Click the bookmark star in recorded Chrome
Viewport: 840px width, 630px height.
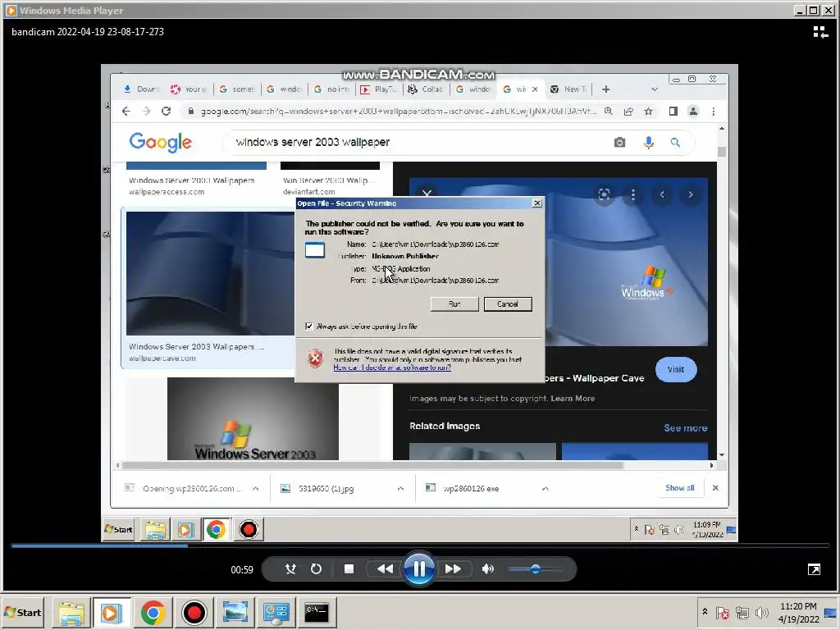[x=648, y=111]
